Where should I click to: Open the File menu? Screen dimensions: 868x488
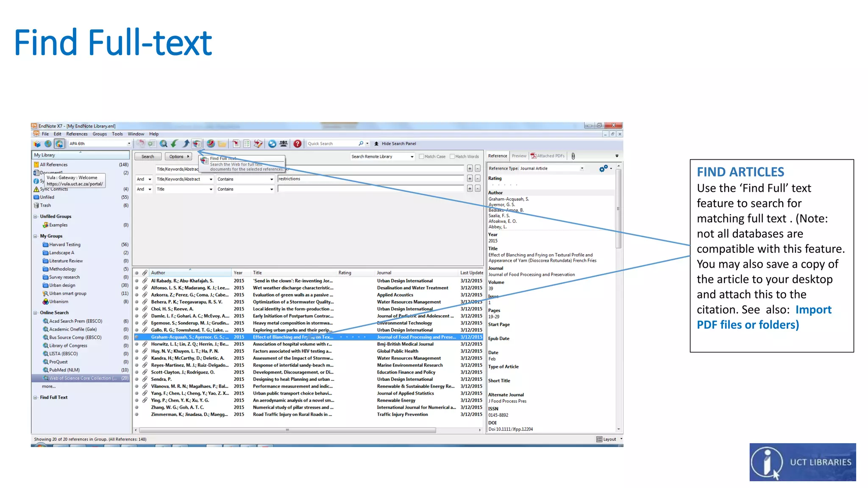tap(45, 134)
